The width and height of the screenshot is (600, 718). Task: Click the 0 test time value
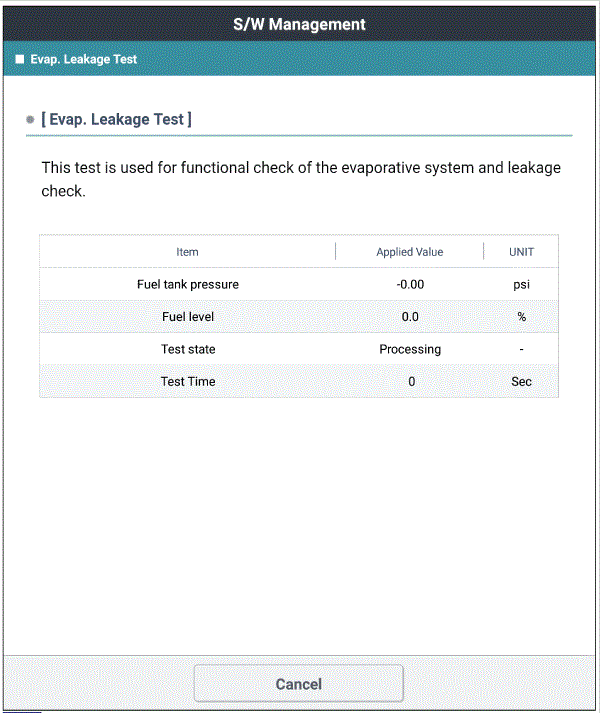411,381
